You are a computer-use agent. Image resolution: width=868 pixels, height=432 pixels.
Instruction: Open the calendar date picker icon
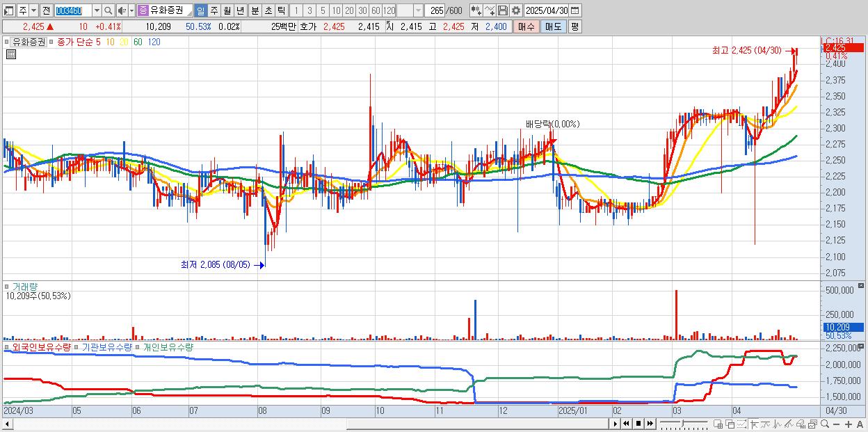point(575,10)
